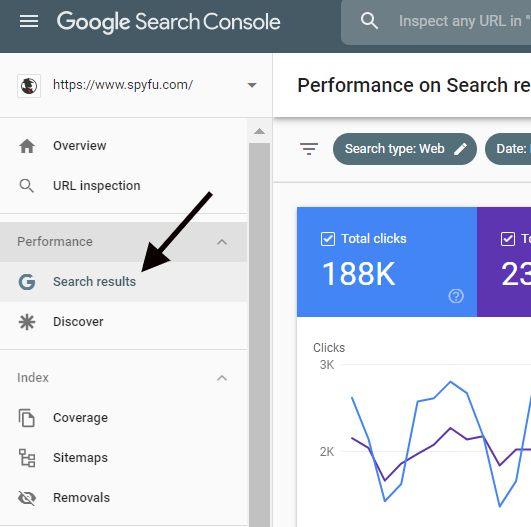This screenshot has width=531, height=527.
Task: Toggle the Total clicks checkbox
Action: pos(328,239)
